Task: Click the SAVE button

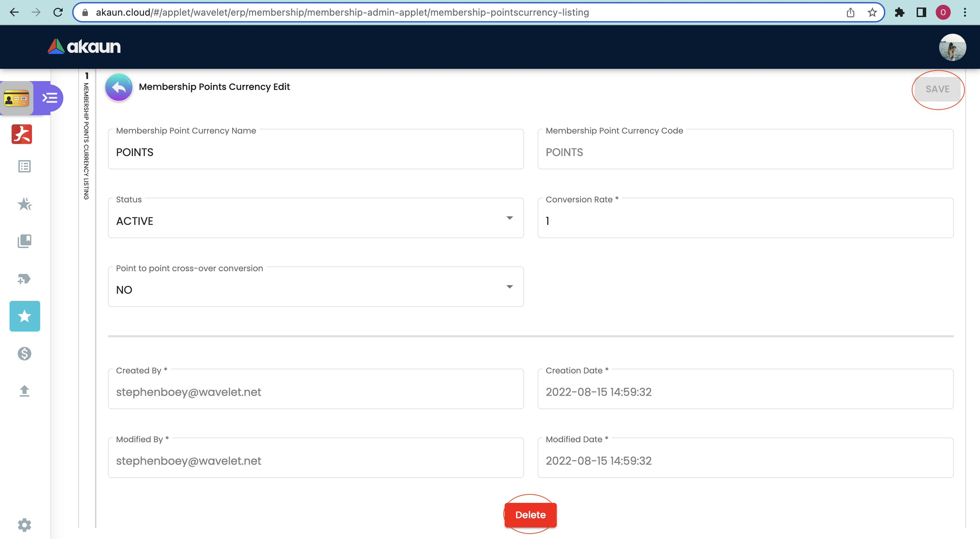Action: pos(937,89)
